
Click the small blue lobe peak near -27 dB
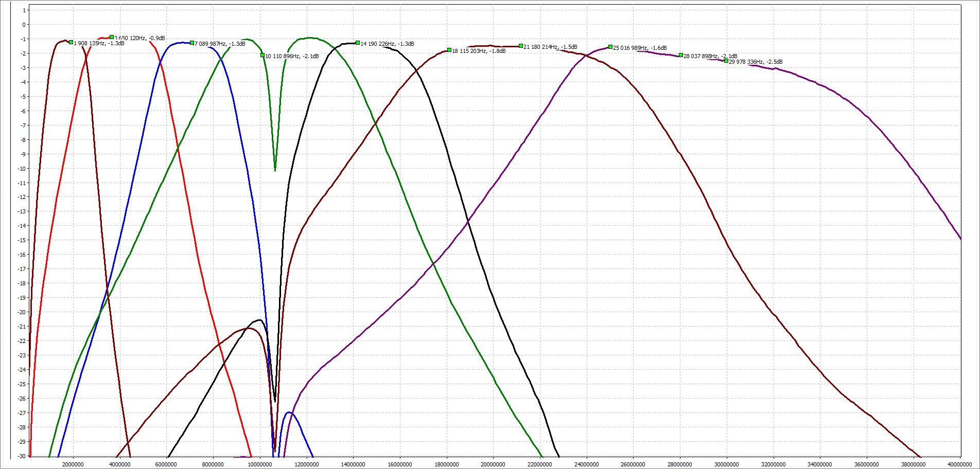(x=288, y=412)
